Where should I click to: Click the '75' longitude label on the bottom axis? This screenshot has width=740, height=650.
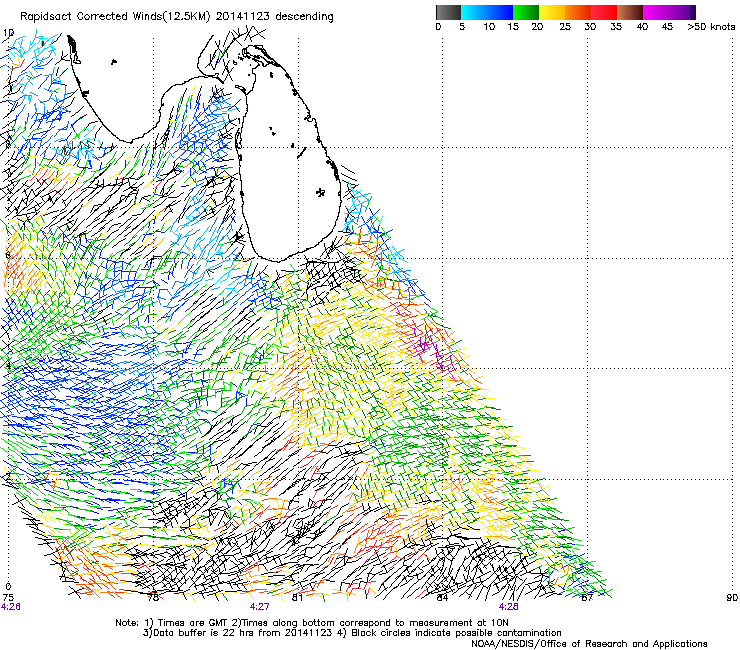pyautogui.click(x=8, y=597)
